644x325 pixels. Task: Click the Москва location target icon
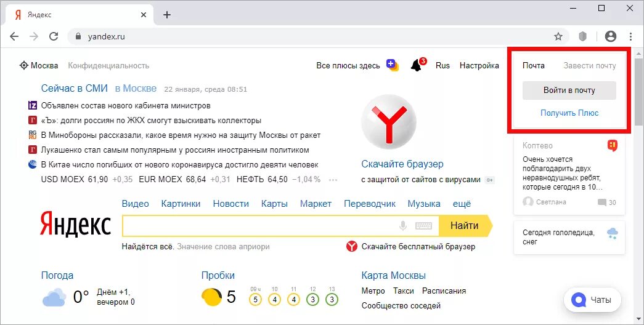24,65
